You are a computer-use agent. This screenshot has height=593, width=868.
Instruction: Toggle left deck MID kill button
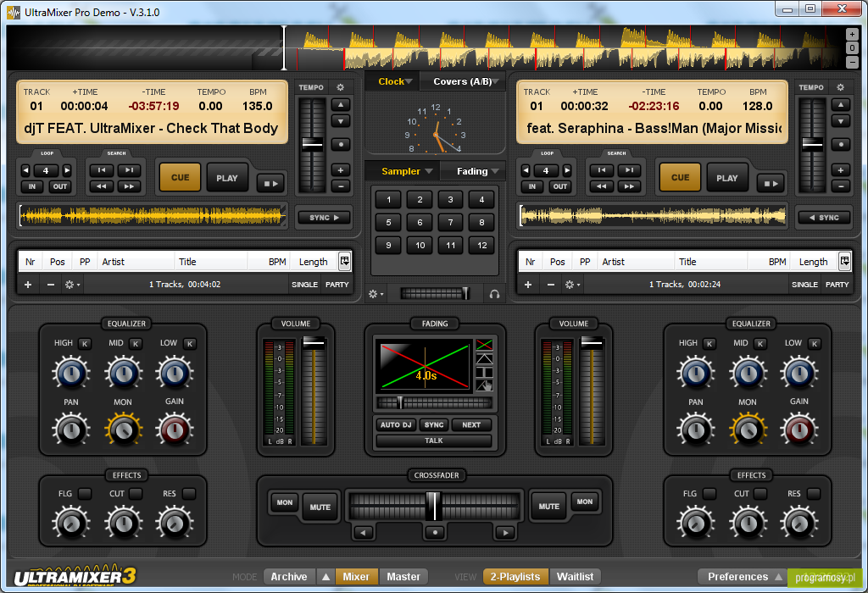pos(136,344)
